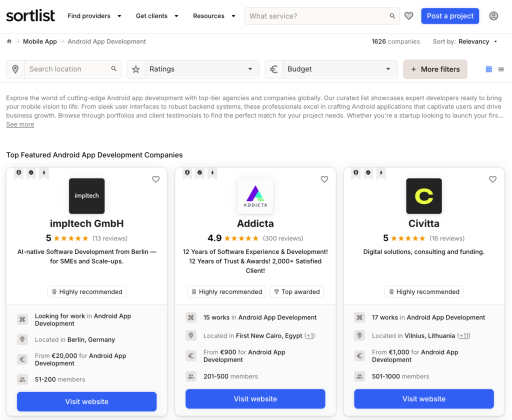512x420 pixels.
Task: Open impltech company logo
Action: [87, 196]
